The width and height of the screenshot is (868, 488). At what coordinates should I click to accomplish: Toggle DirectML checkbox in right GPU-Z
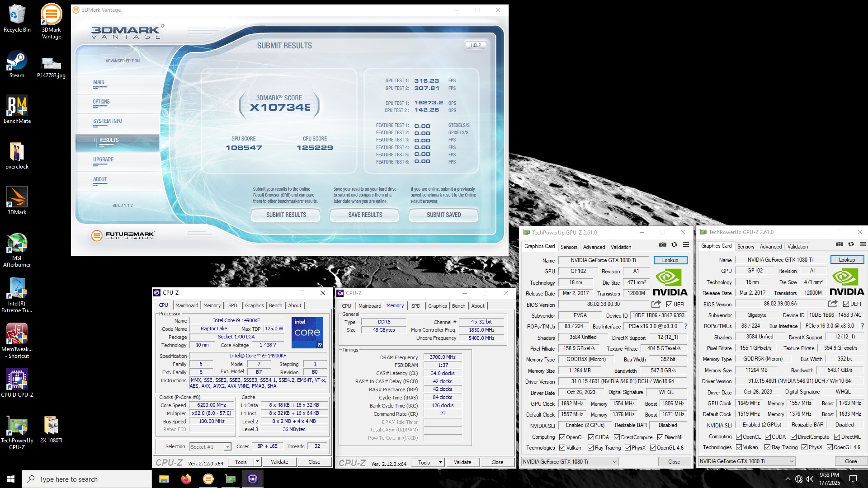(x=837, y=437)
